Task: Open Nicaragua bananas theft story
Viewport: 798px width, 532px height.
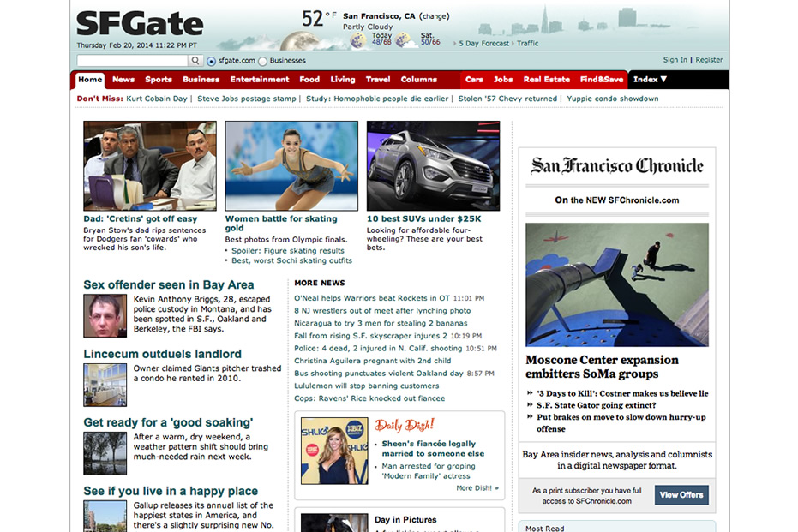Action: (381, 324)
